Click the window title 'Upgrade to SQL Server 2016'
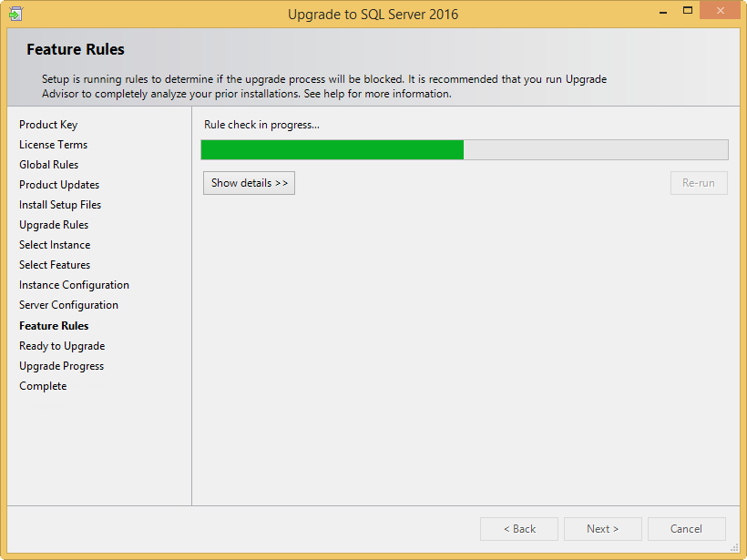 [x=373, y=15]
